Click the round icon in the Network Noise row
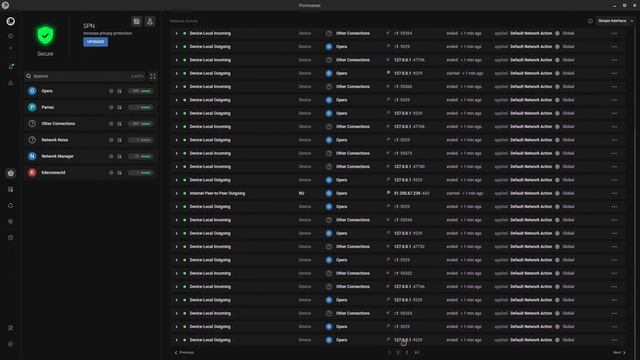 tap(111, 140)
